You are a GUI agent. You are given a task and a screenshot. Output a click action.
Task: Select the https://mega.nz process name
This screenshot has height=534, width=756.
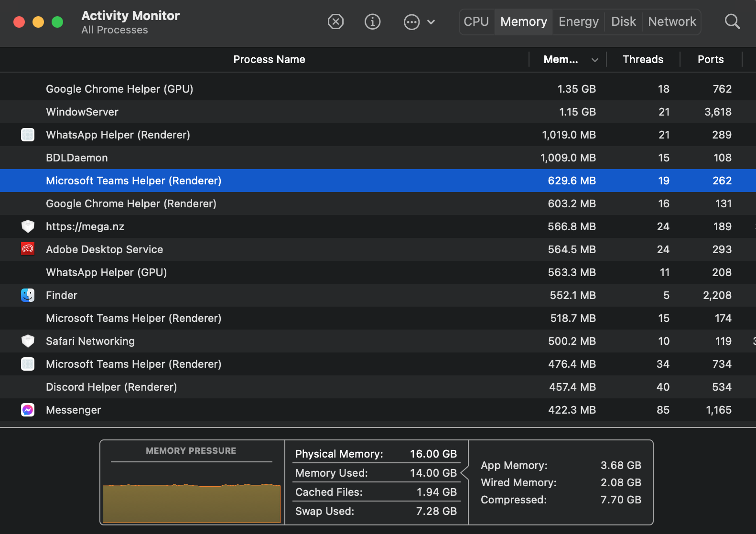(85, 226)
